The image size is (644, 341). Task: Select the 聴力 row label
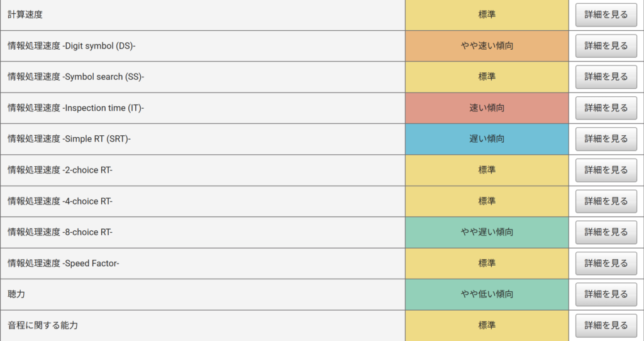tap(16, 294)
